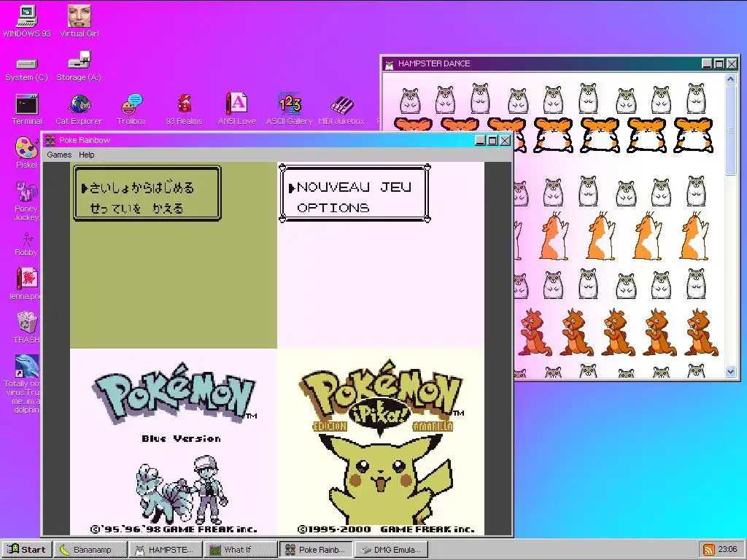Screen dimensions: 747x560
Task: Minimize the HAMPSTER DANCE window
Action: pos(708,64)
